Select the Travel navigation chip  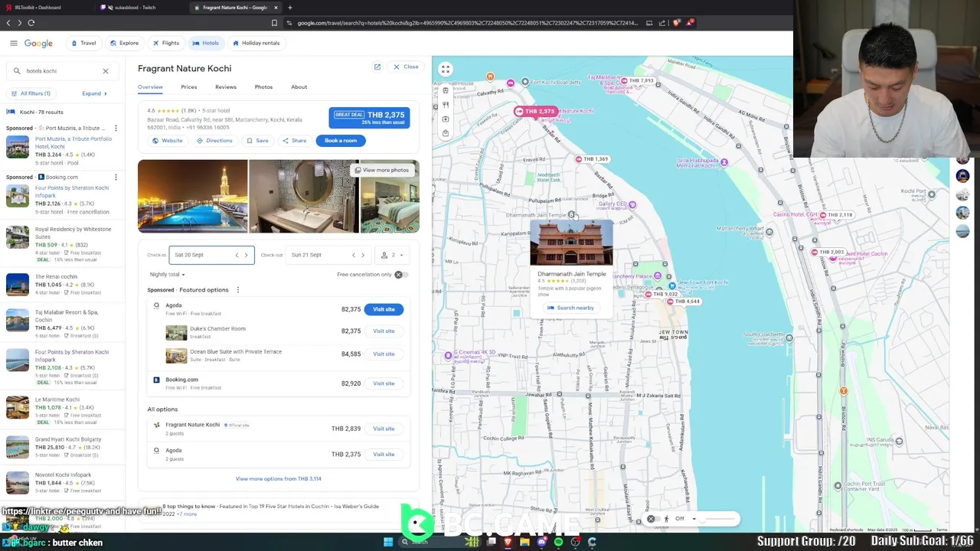pos(83,43)
